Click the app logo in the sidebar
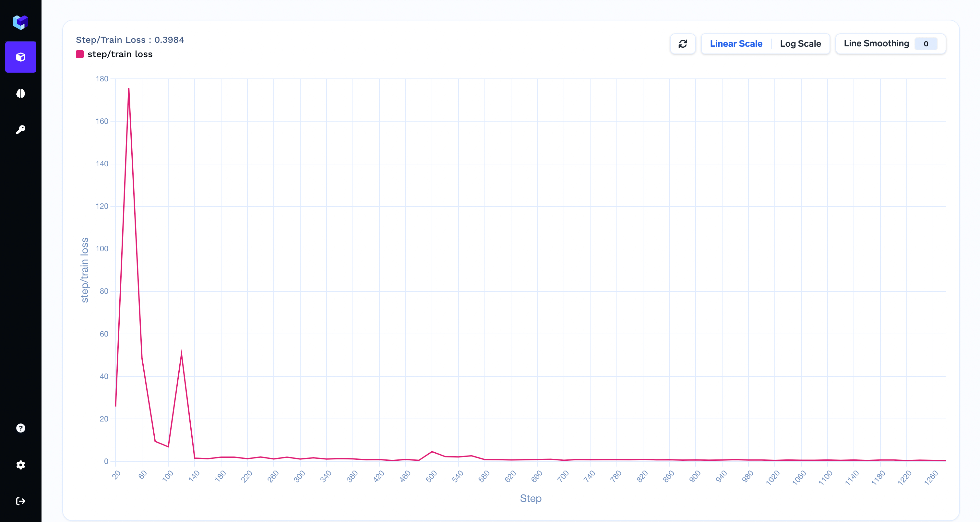 [20, 22]
